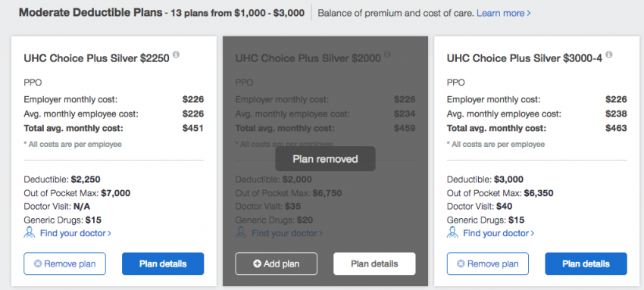Remove the UHC Choice Plus Silver $3000-4 plan
Viewport: 644px width, 290px height.
click(x=487, y=263)
